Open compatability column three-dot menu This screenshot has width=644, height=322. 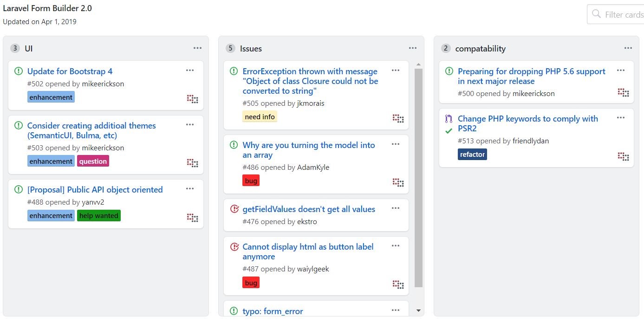click(x=628, y=48)
